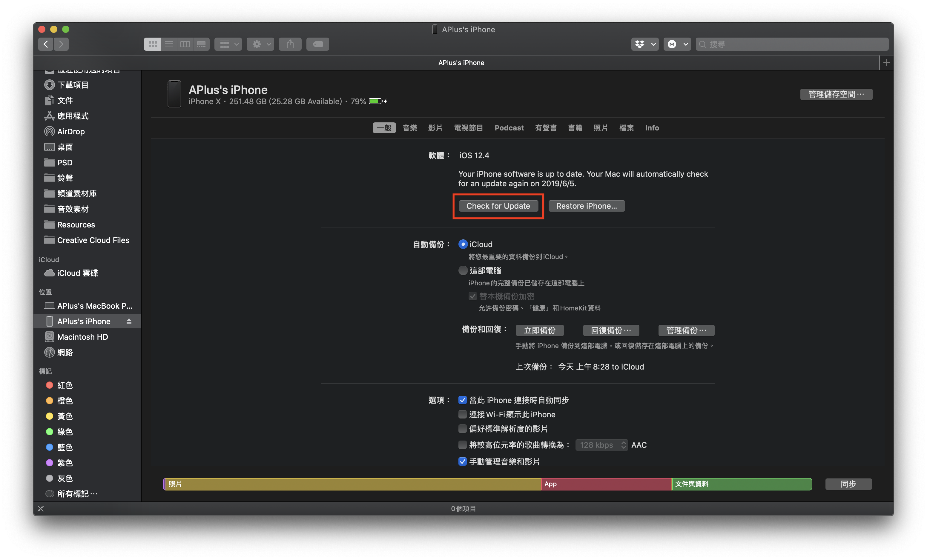Open the gear action menu dropdown
The width and height of the screenshot is (927, 560).
pos(260,44)
